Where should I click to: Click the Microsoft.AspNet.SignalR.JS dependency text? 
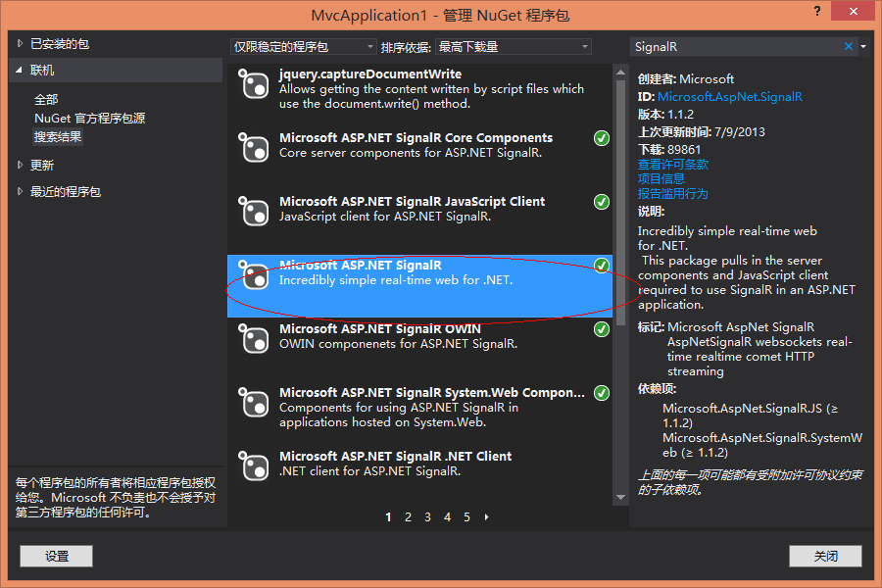click(751, 416)
